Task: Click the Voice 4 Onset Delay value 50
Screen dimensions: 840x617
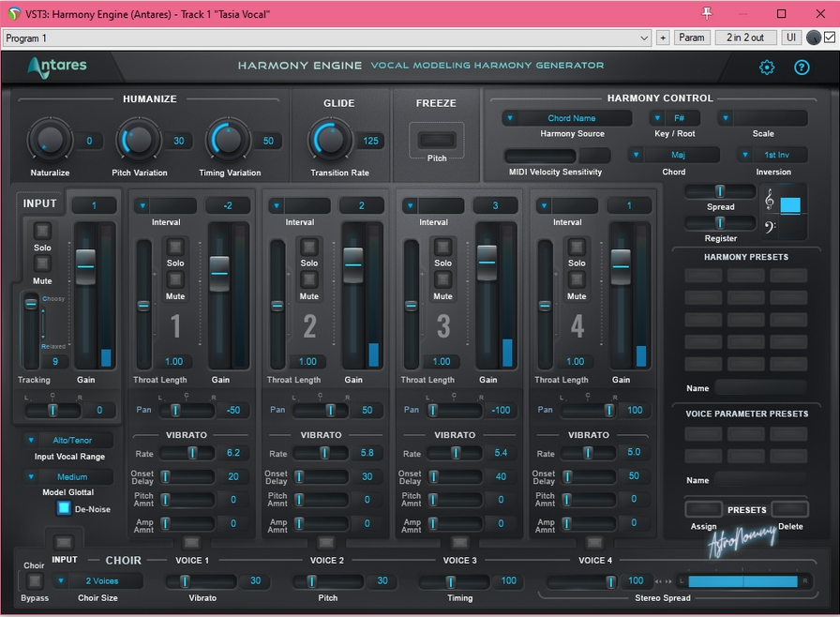Action: [634, 475]
